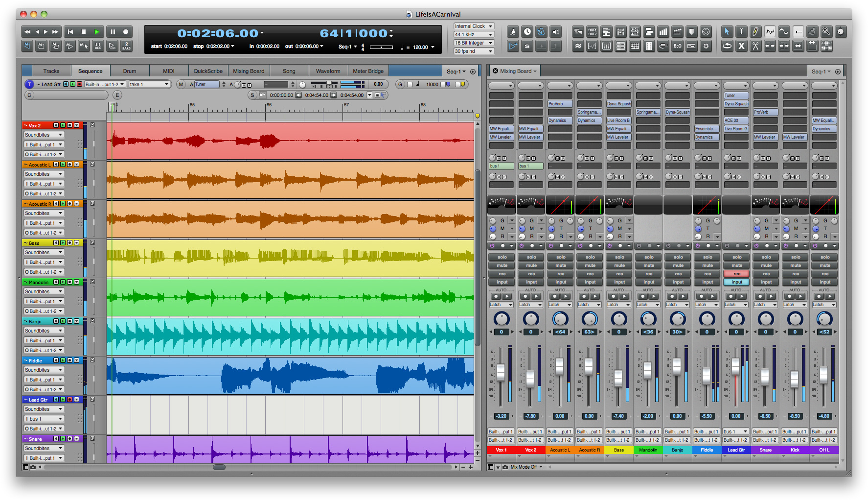Select the Scissors tool
This screenshot has width=868, height=500.
[755, 46]
